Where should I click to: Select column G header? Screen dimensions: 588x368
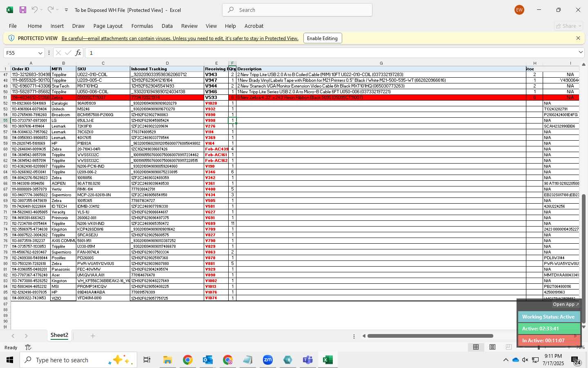(x=381, y=63)
